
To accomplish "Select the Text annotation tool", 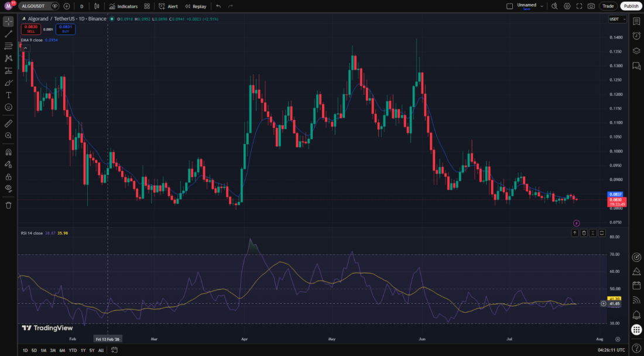I will click(8, 95).
